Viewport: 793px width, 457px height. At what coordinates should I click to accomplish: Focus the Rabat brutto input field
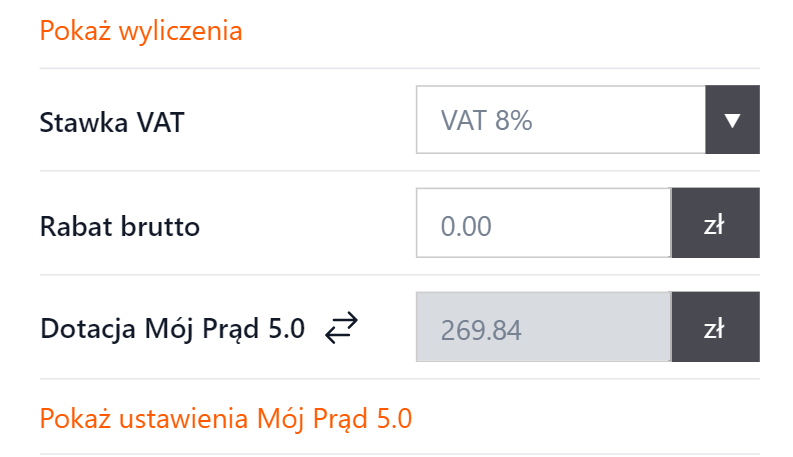tap(543, 225)
